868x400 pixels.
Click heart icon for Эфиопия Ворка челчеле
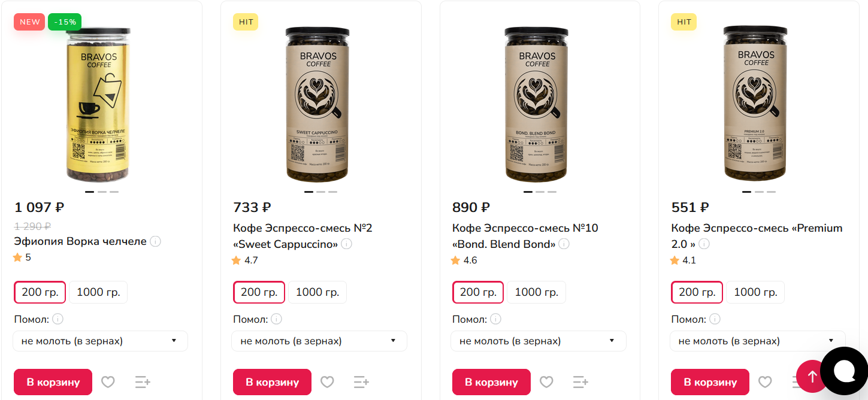[x=108, y=382]
